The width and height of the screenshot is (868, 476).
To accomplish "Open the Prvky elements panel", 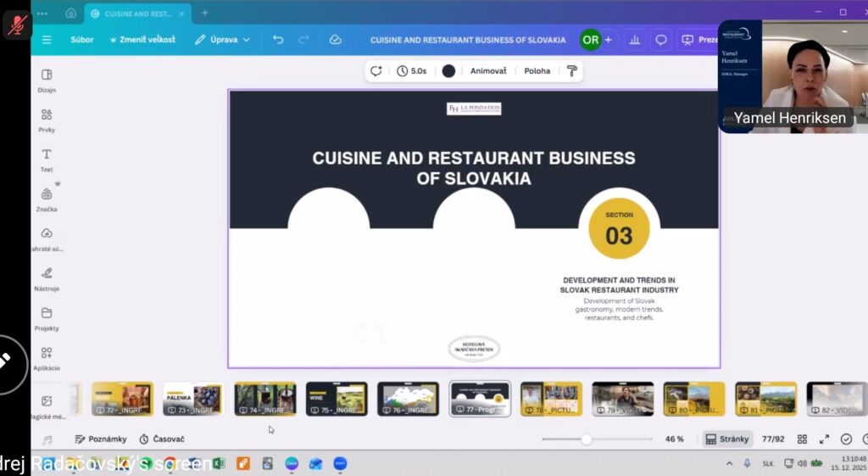I will click(x=47, y=120).
